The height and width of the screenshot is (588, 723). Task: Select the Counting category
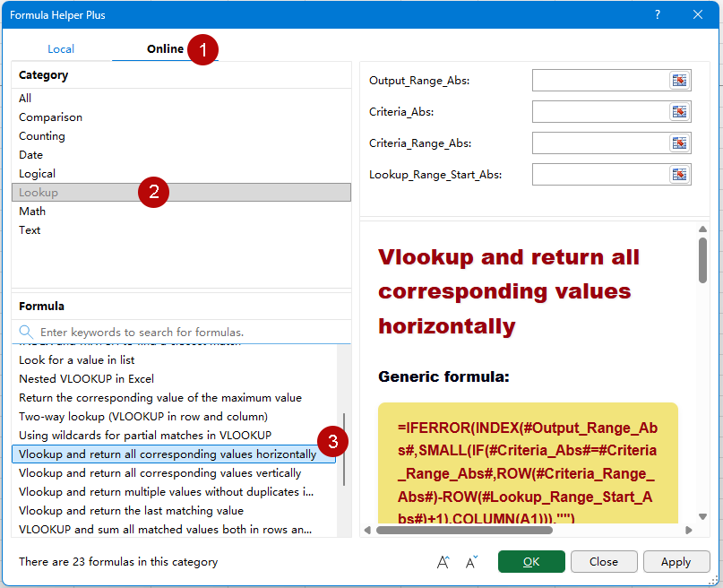tap(181, 136)
